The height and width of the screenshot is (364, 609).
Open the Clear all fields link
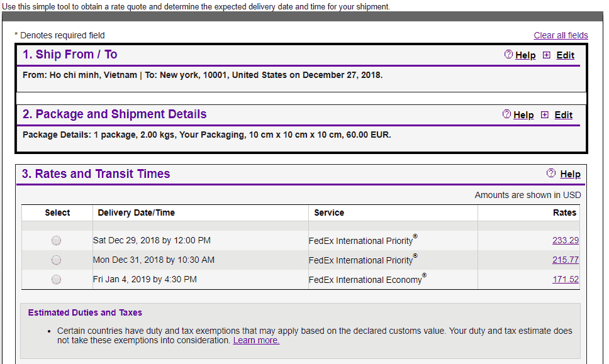(561, 35)
